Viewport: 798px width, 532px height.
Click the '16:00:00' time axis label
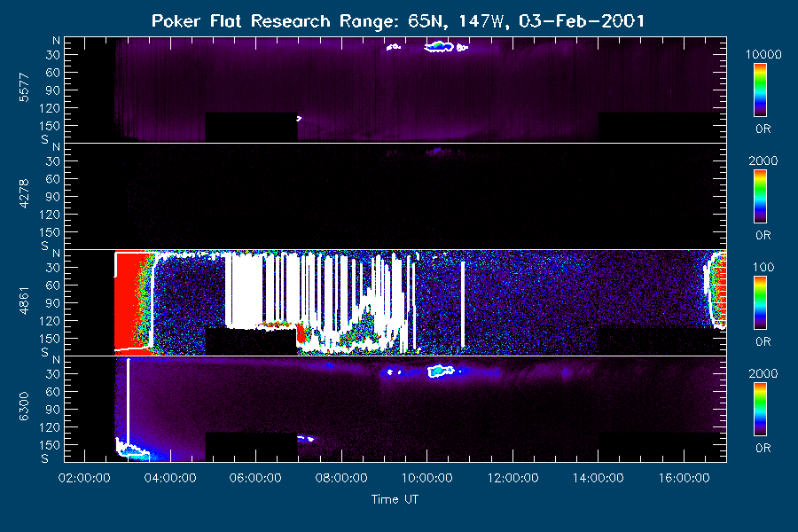click(x=684, y=478)
